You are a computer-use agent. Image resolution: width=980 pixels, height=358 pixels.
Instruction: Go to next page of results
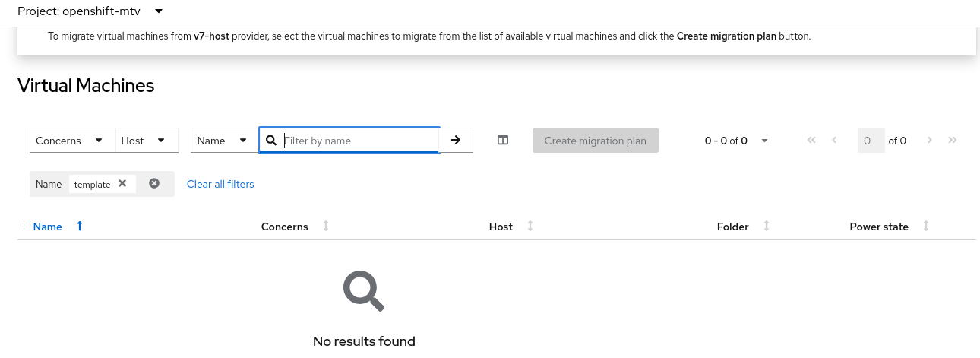click(930, 141)
